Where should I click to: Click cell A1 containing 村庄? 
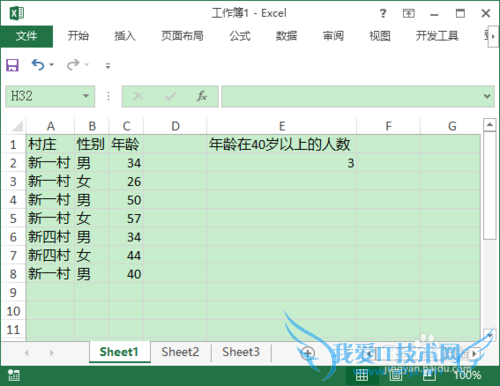(50, 144)
